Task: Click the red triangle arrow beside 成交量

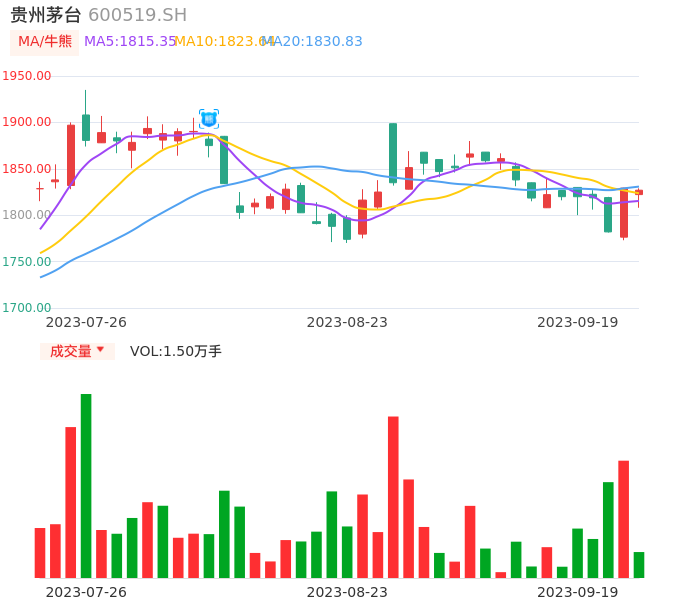Action: 100,350
